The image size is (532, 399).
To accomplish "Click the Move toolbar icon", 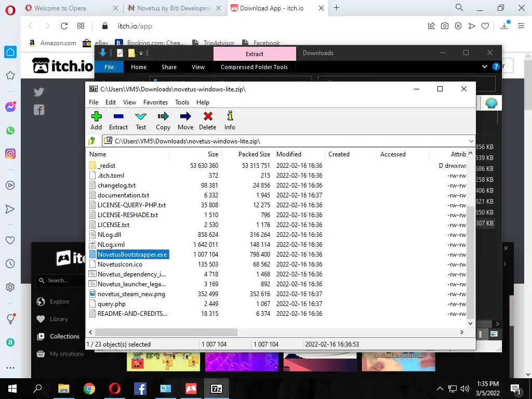I will point(185,121).
